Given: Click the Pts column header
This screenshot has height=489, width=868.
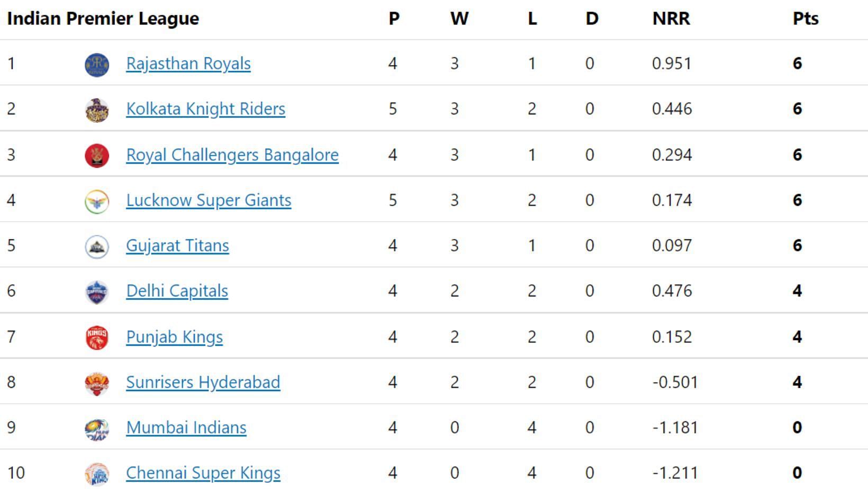Looking at the screenshot, I should click(x=806, y=19).
